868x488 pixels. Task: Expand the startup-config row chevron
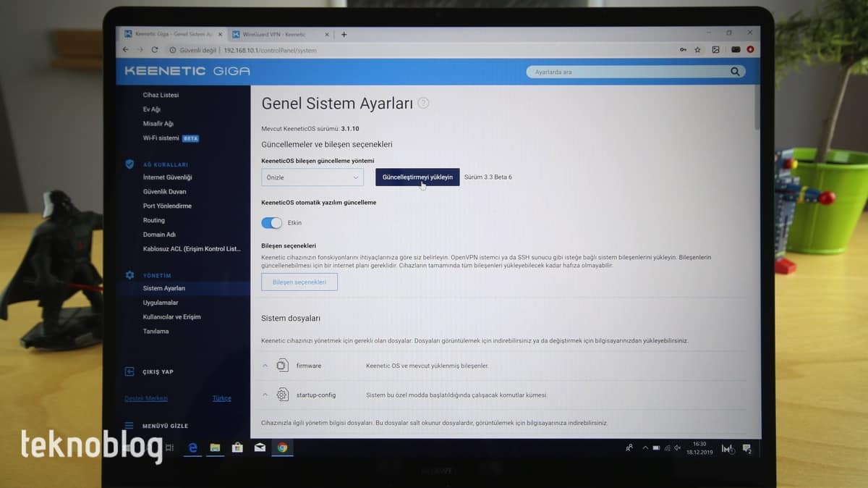click(265, 395)
